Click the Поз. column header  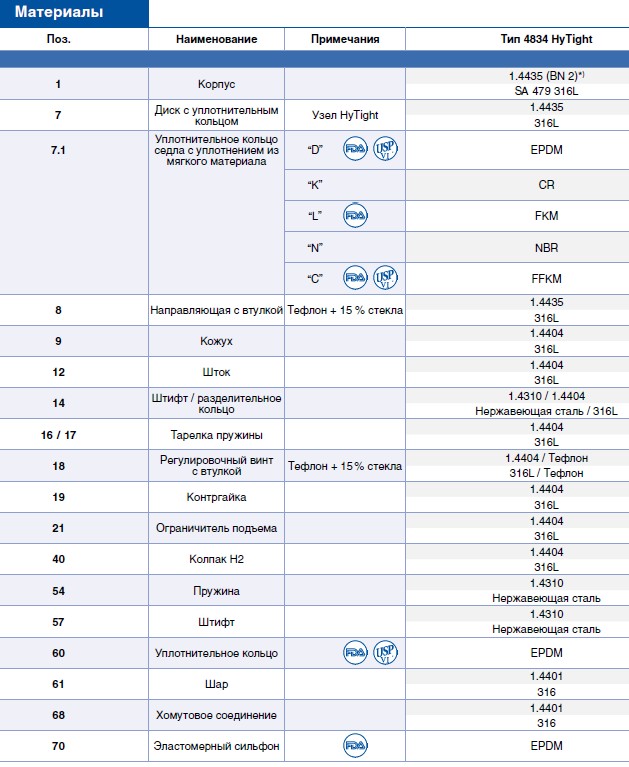59,39
